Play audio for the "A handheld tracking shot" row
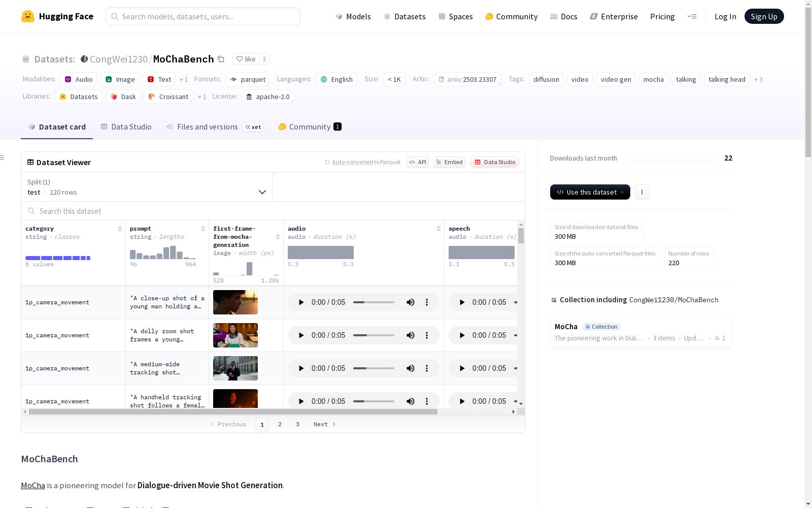Screen dimensions: 812x508 (x=301, y=401)
